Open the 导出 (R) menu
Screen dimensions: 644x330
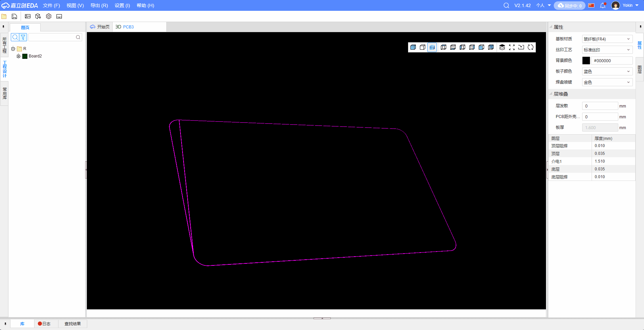99,5
